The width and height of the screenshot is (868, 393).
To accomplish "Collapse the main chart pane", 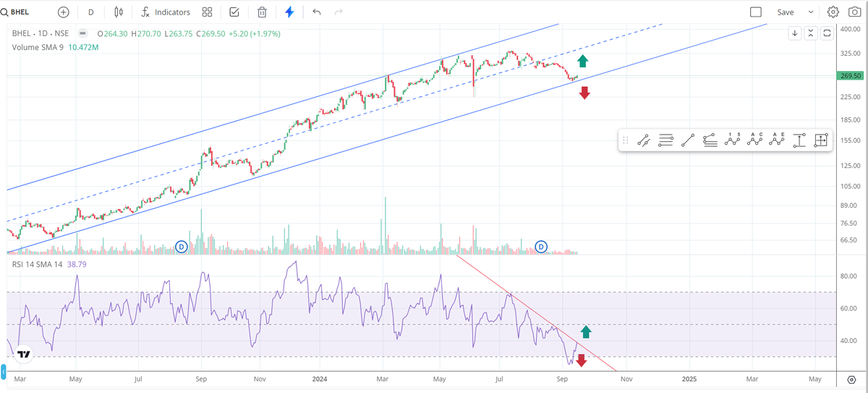I will [811, 33].
